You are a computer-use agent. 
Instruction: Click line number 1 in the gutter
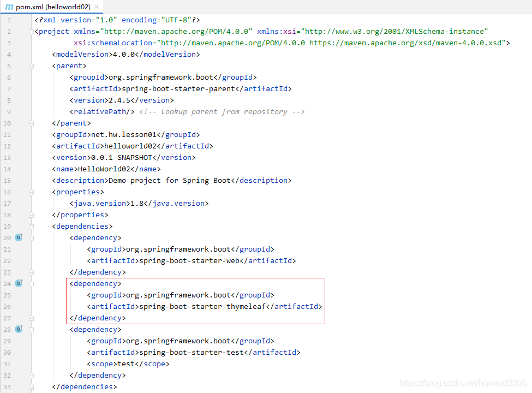click(9, 20)
